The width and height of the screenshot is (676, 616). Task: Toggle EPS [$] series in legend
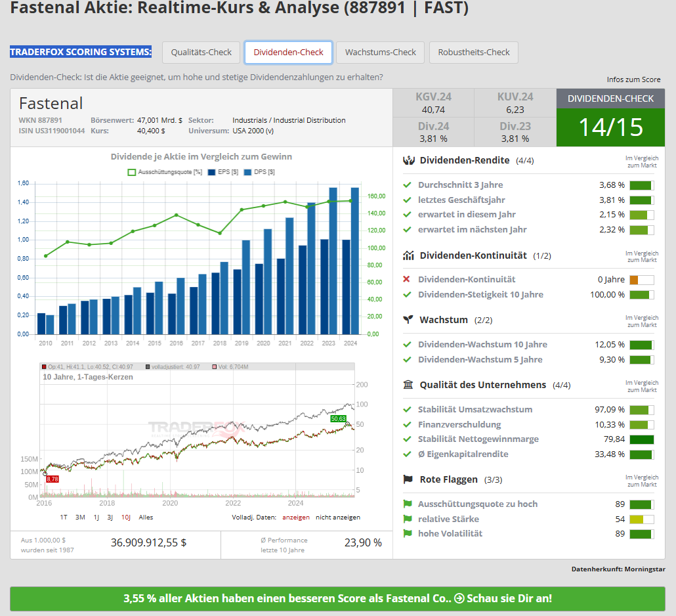coord(223,172)
